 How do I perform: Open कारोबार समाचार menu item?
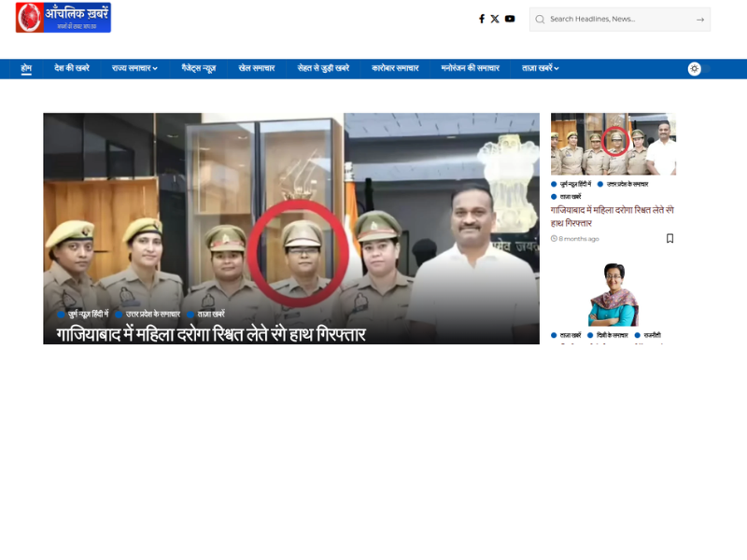(x=395, y=68)
